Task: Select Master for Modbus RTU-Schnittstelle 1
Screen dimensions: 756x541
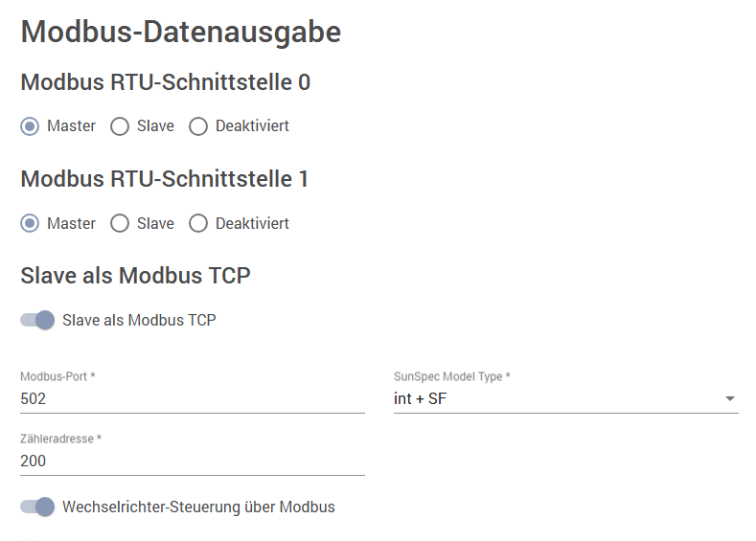Action: tap(30, 223)
